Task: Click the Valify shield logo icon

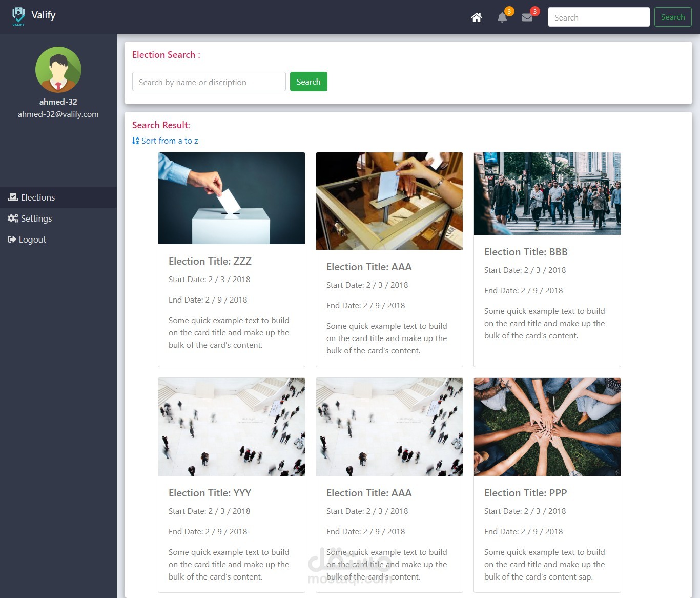Action: tap(18, 16)
